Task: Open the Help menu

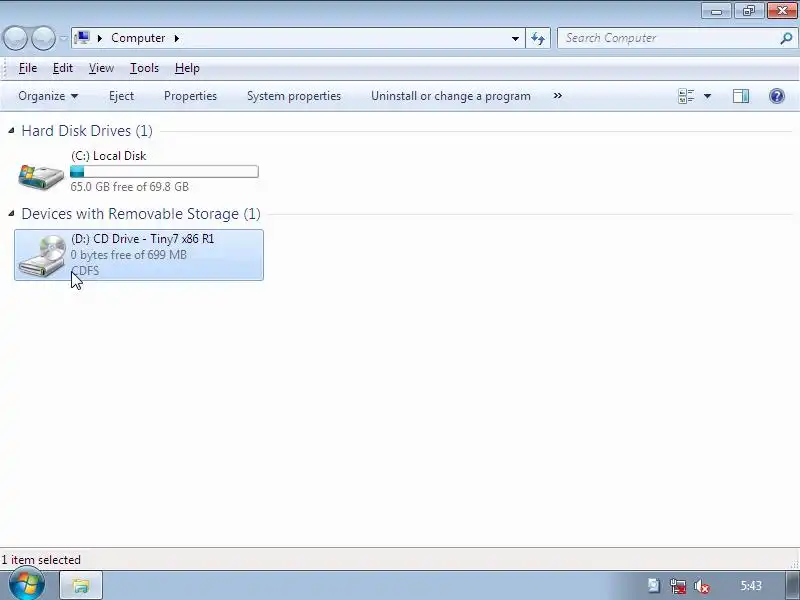Action: [x=187, y=68]
